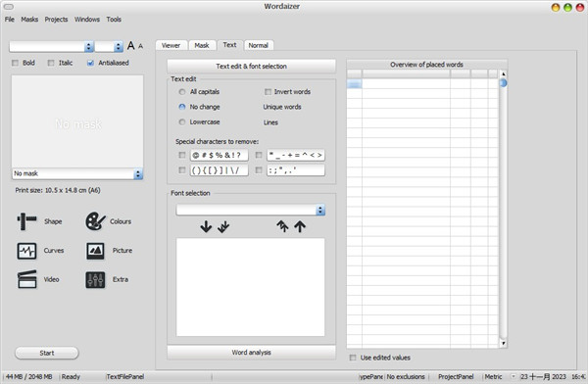Open the font size dropdown next to the A icons
Screen dimensions: 588x384
(x=109, y=46)
